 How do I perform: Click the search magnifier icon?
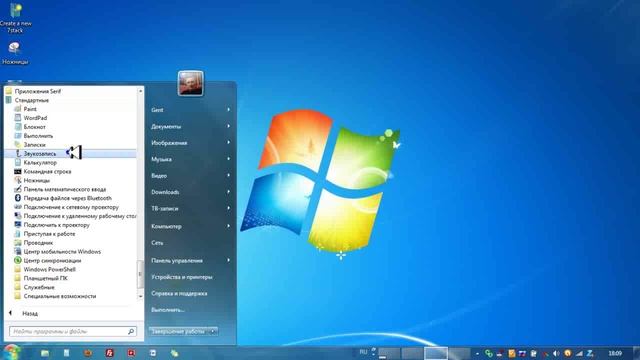[131, 331]
